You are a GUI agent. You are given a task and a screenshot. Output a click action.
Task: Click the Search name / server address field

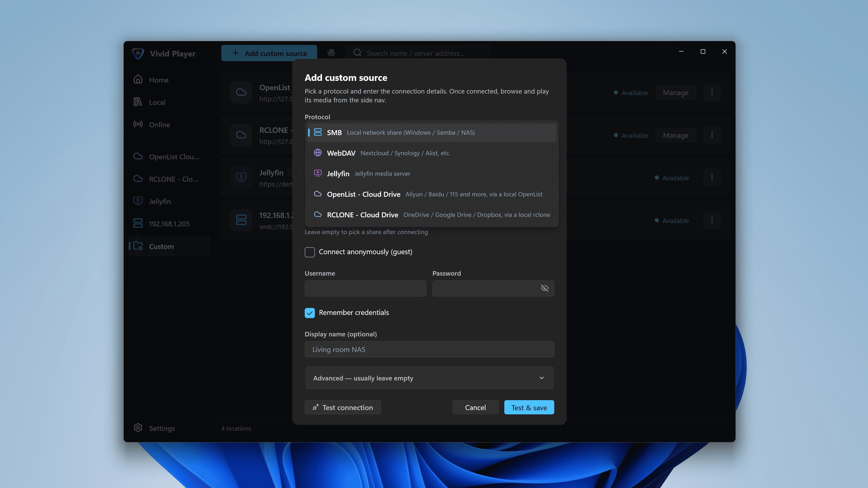click(417, 53)
